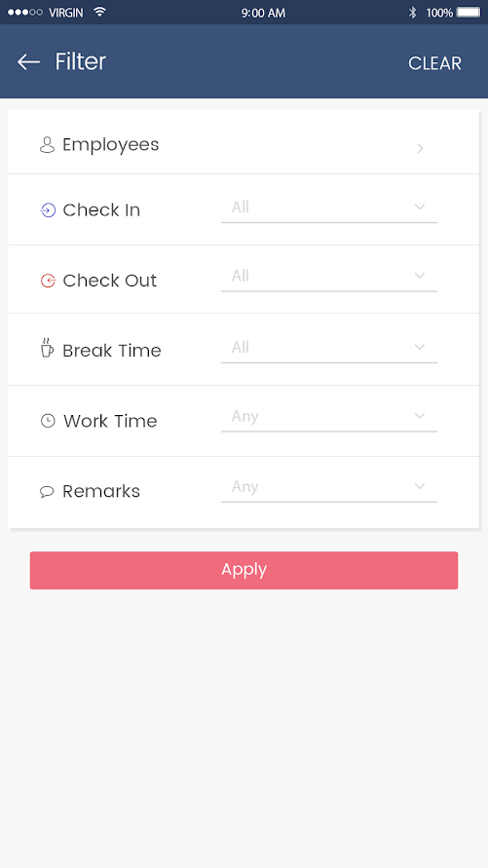Expand the Employees chevron arrow
Image resolution: width=488 pixels, height=868 pixels.
point(420,148)
